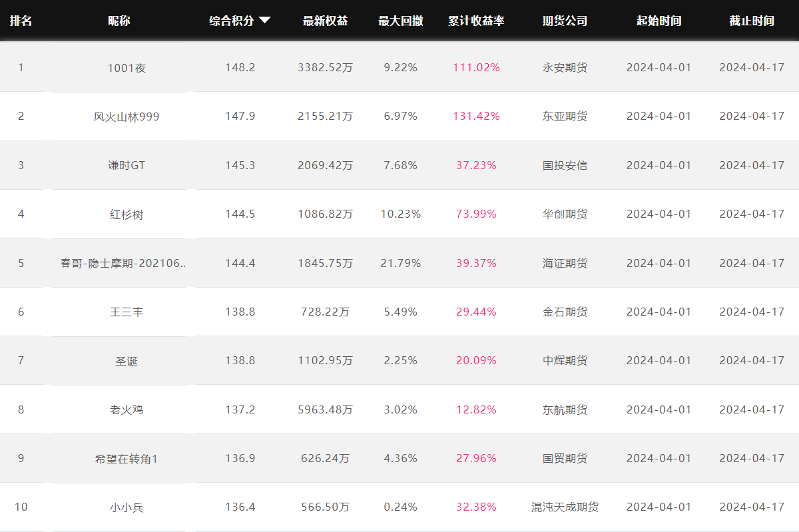Click the 累计收益率 column header

(x=476, y=21)
